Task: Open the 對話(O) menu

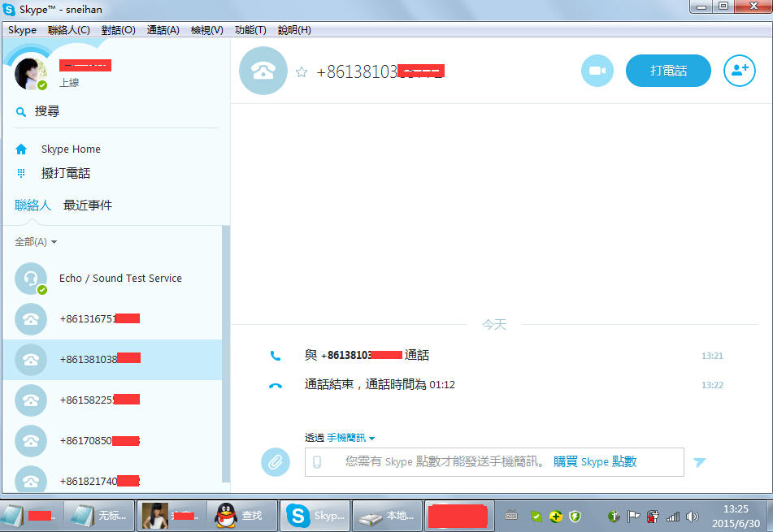Action: pyautogui.click(x=119, y=30)
